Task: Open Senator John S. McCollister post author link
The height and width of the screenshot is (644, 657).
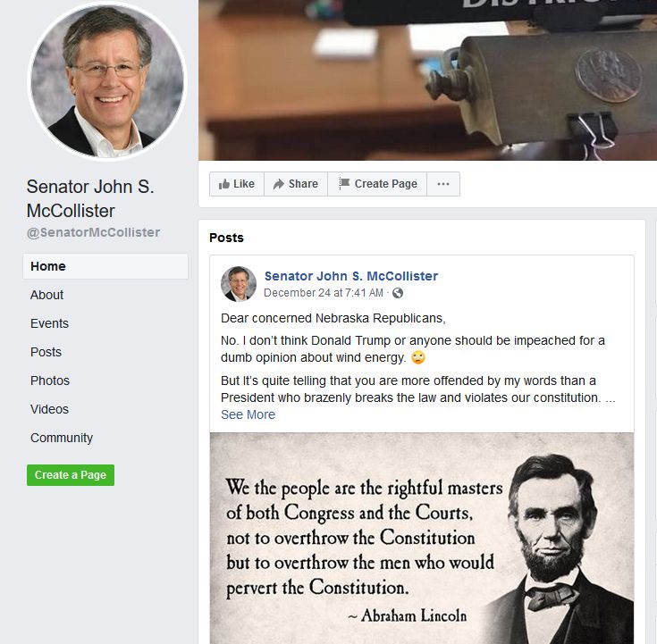Action: click(351, 276)
